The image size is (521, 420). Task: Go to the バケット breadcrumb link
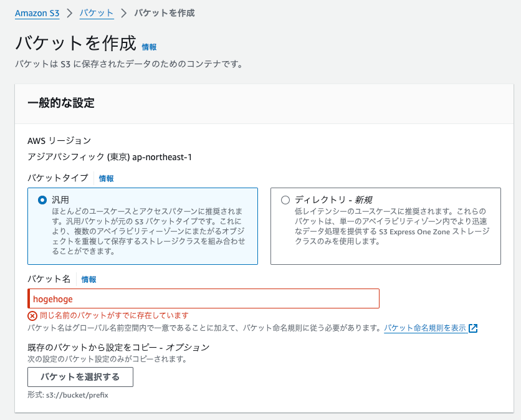(x=97, y=13)
